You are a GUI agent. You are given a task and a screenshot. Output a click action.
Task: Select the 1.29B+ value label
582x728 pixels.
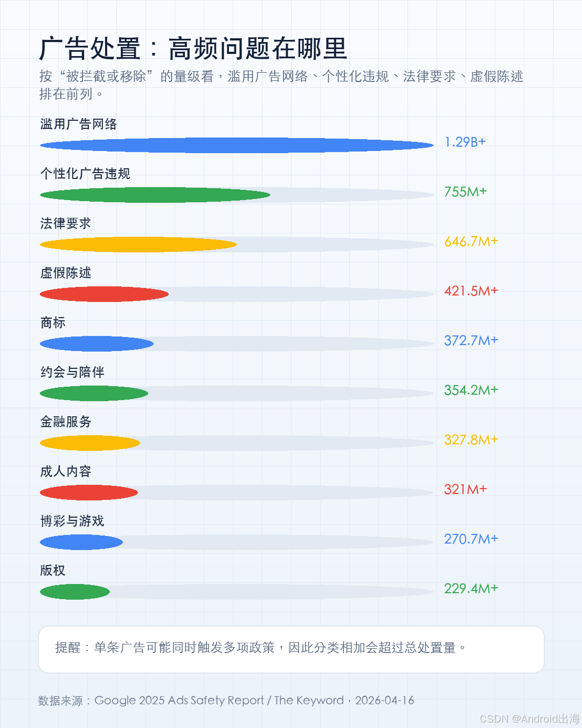coord(465,142)
